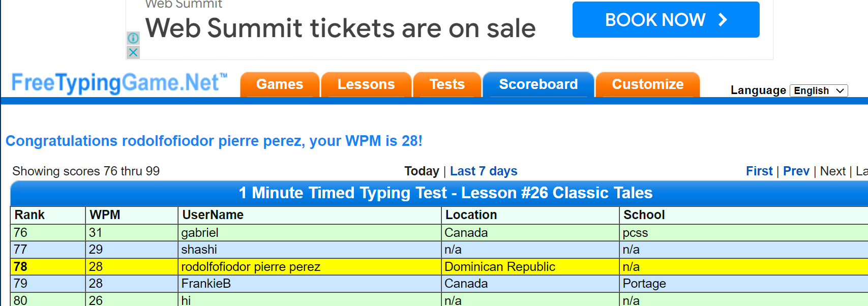
Task: Switch to the Tests tab
Action: point(447,84)
